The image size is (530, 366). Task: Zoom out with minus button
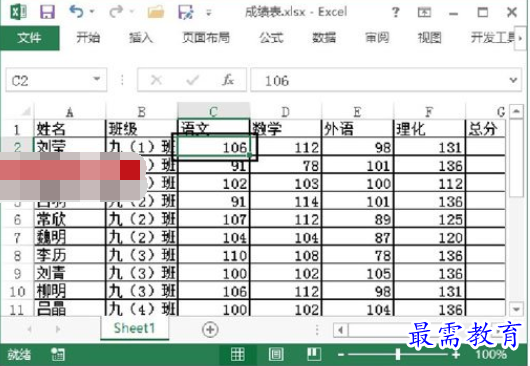tap(341, 355)
